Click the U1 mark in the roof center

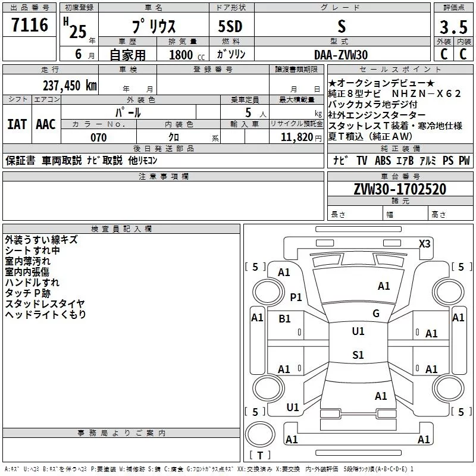click(x=358, y=331)
